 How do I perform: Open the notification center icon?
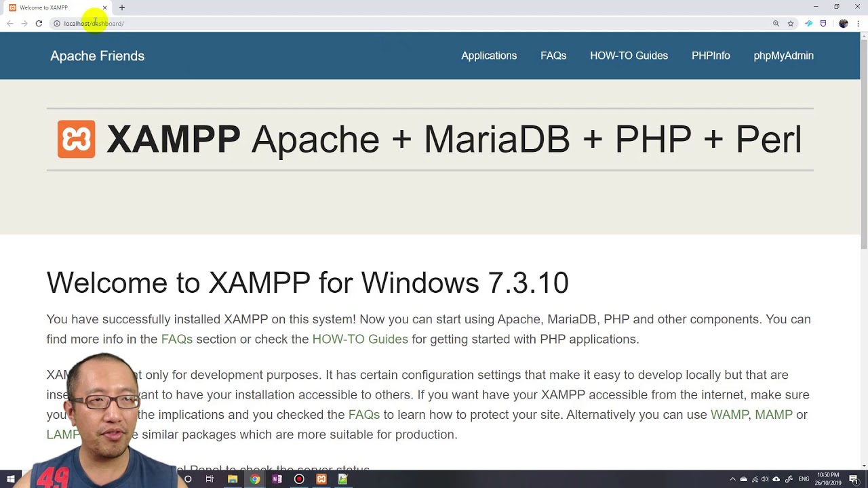tap(854, 479)
